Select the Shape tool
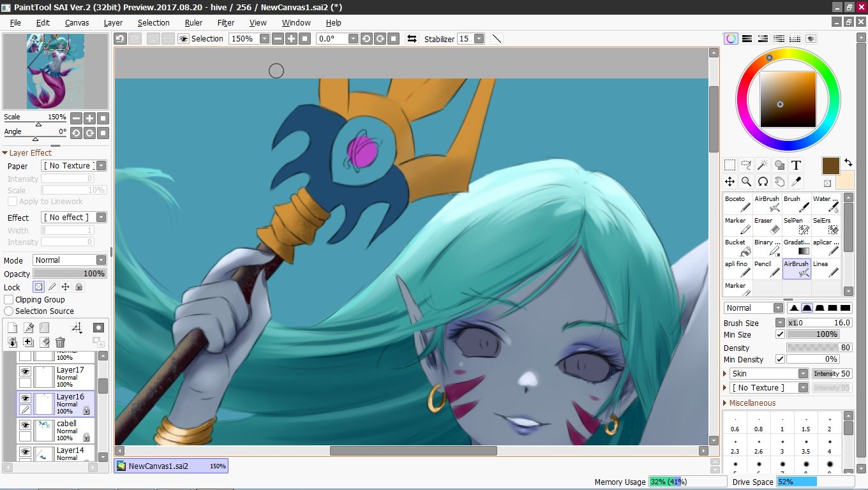This screenshot has width=868, height=490. 779,165
